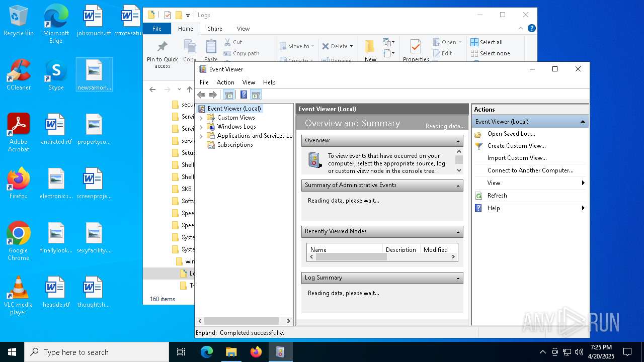
Task: Toggle Show/Hide Action Pane toolbar icon
Action: click(256, 95)
